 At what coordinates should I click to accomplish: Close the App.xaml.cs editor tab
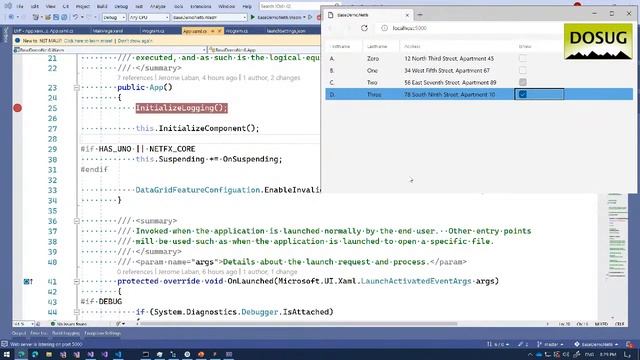tap(220, 31)
